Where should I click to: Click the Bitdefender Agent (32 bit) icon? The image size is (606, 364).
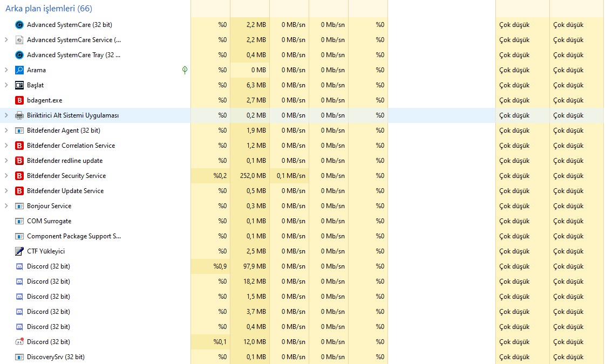pyautogui.click(x=19, y=130)
